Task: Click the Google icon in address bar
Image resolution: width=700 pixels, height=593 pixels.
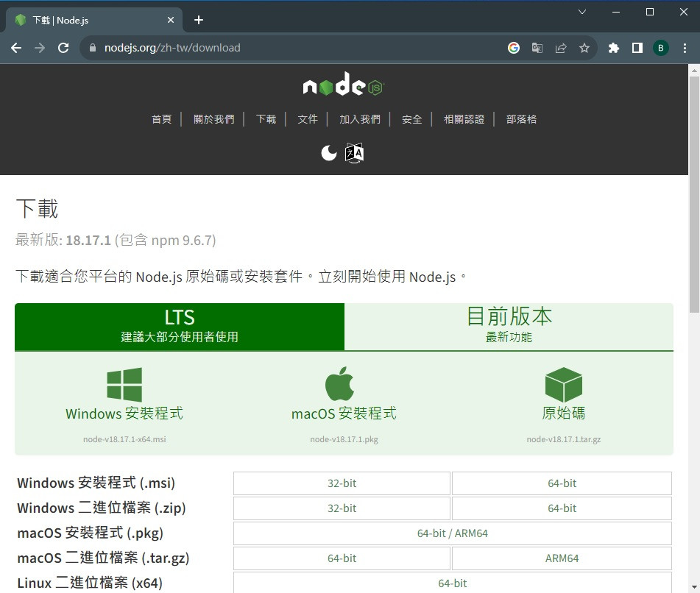Action: pyautogui.click(x=513, y=48)
